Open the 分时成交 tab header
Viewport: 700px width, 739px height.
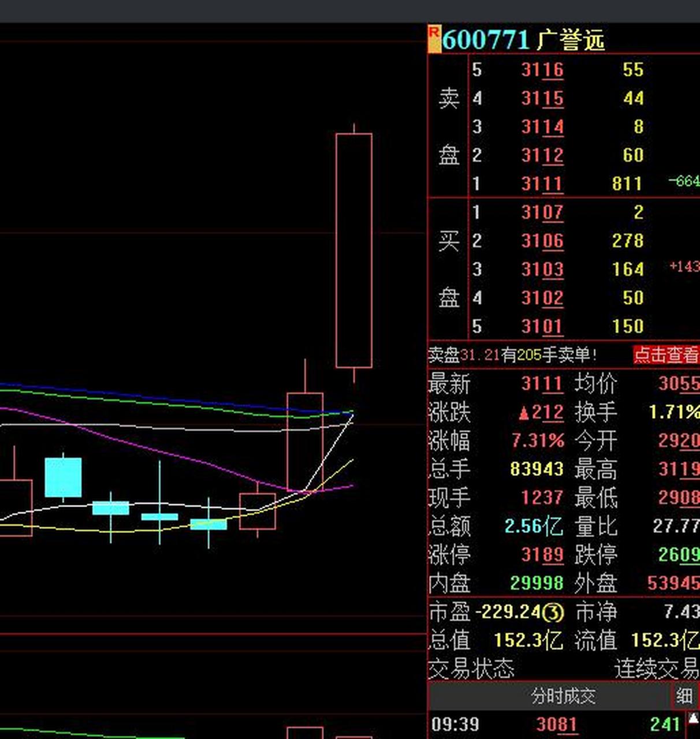[x=563, y=696]
